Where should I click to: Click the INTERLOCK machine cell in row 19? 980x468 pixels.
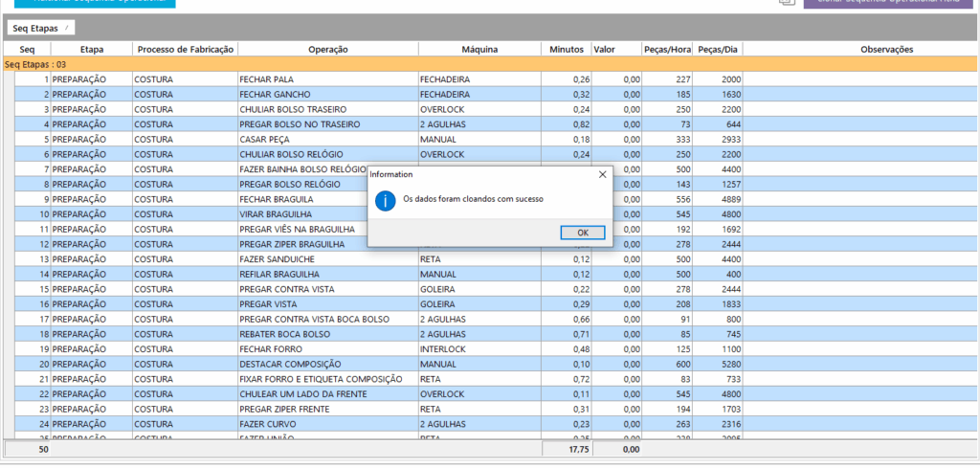479,349
